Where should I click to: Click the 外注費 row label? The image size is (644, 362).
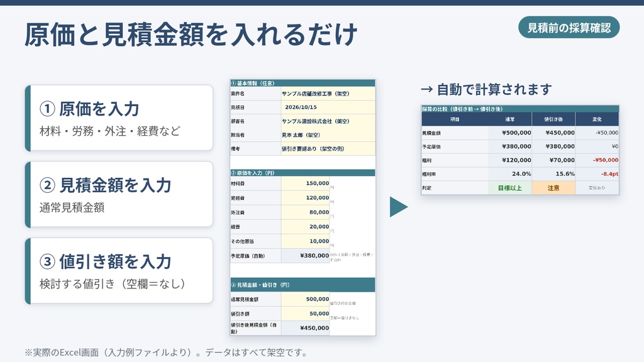tap(237, 212)
